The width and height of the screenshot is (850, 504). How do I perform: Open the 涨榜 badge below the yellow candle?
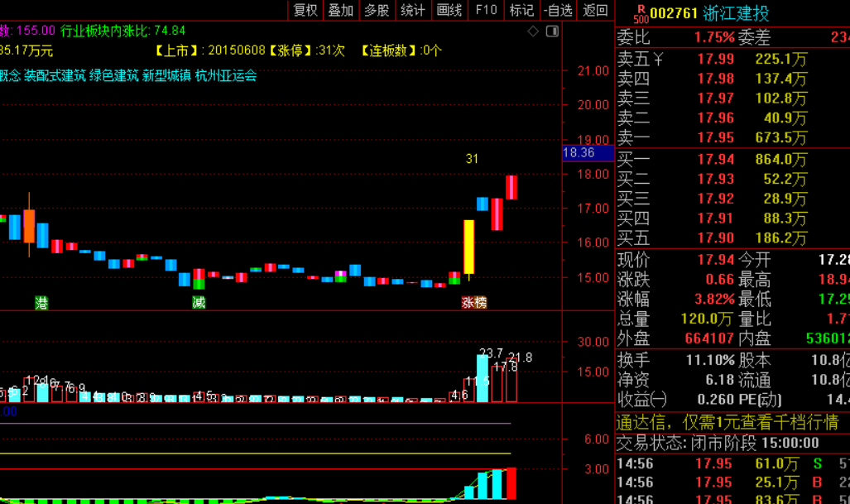pos(473,302)
